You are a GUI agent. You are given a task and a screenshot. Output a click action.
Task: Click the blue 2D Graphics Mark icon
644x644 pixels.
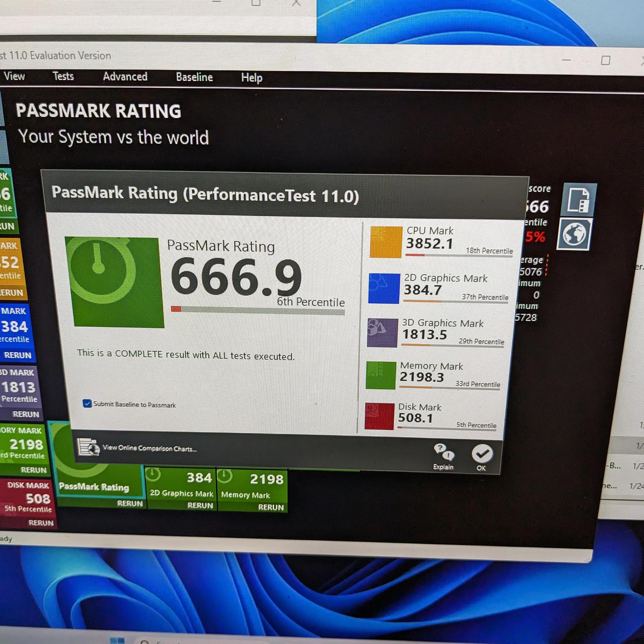(x=384, y=289)
